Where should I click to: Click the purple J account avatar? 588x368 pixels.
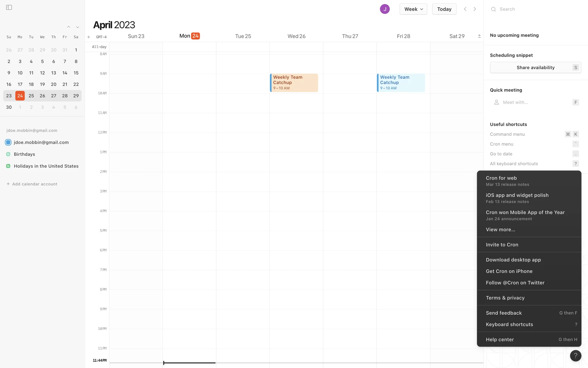(x=385, y=9)
